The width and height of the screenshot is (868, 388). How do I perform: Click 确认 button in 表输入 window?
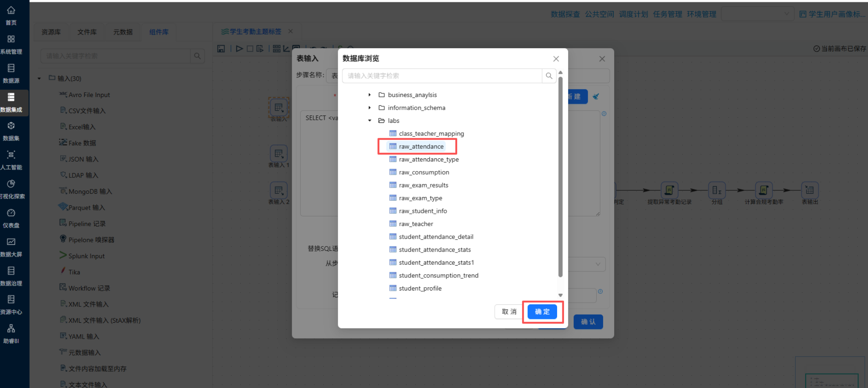point(588,322)
